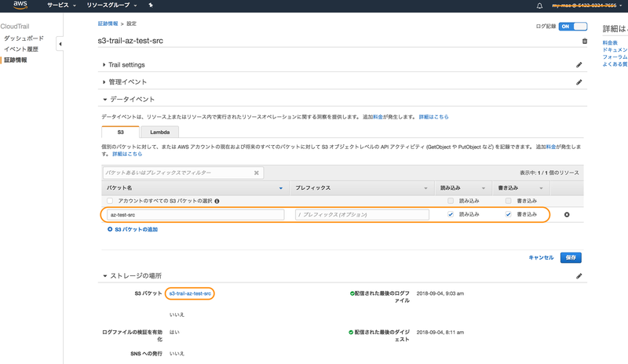The image size is (628, 364).
Task: Clear the bucket filter with the X icon
Action: click(x=257, y=173)
